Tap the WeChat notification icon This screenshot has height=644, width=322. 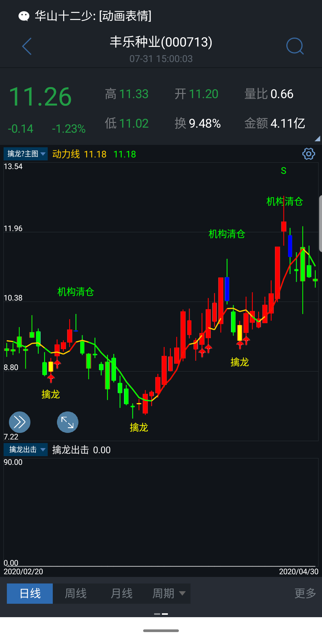[24, 16]
